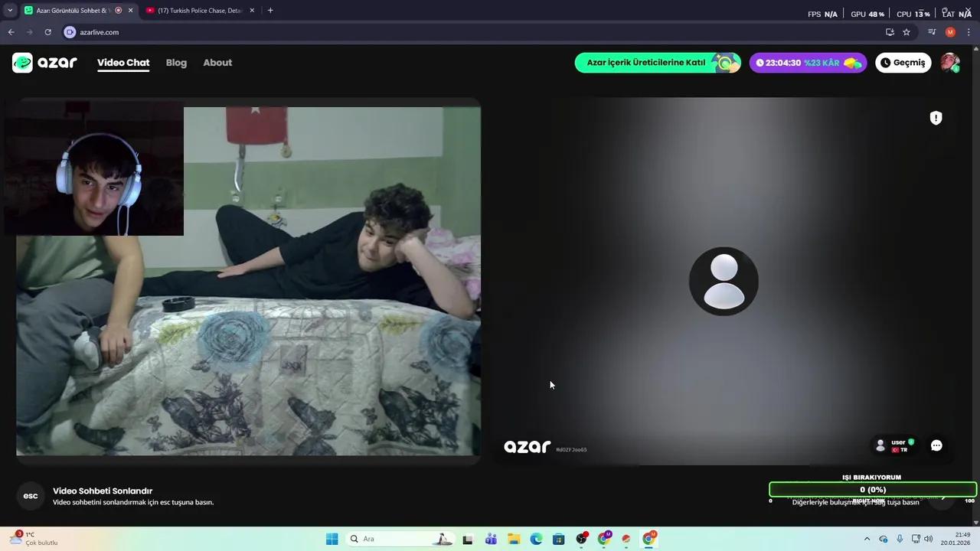
Task: Click the Geçmiş button
Action: (903, 62)
